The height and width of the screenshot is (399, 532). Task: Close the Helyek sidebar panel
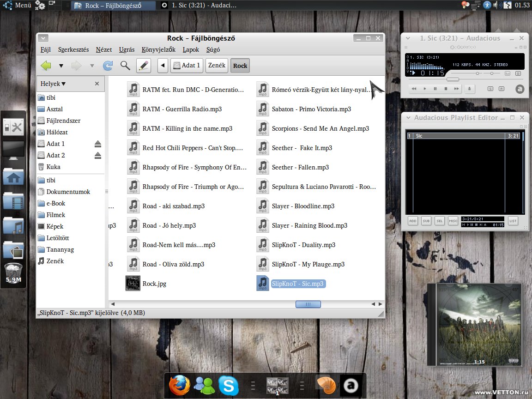pyautogui.click(x=97, y=84)
